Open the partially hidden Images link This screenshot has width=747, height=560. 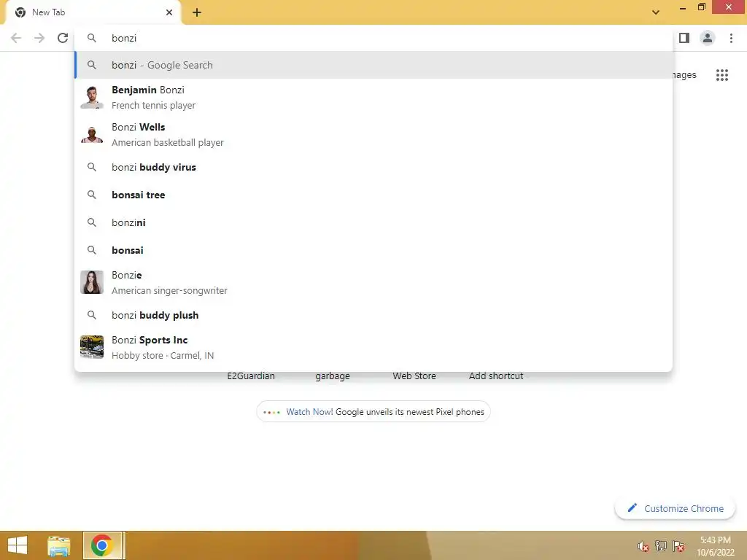pyautogui.click(x=684, y=75)
